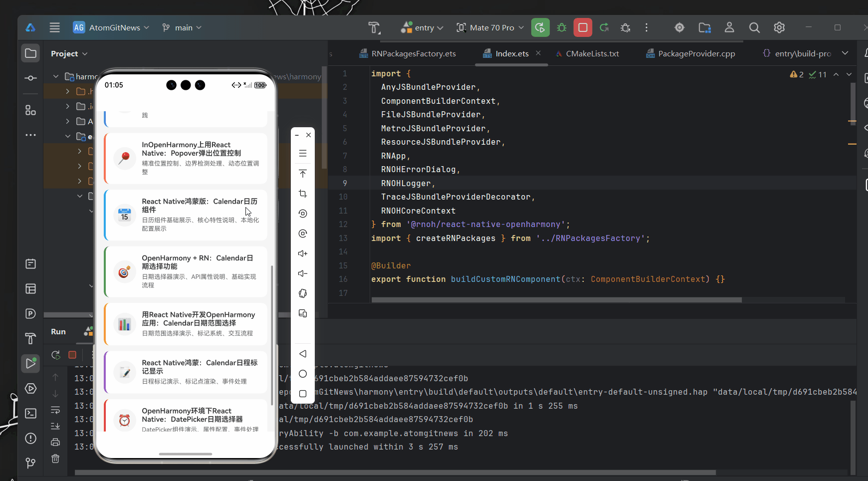
Task: Expand the folder starting with A
Action: [67, 121]
